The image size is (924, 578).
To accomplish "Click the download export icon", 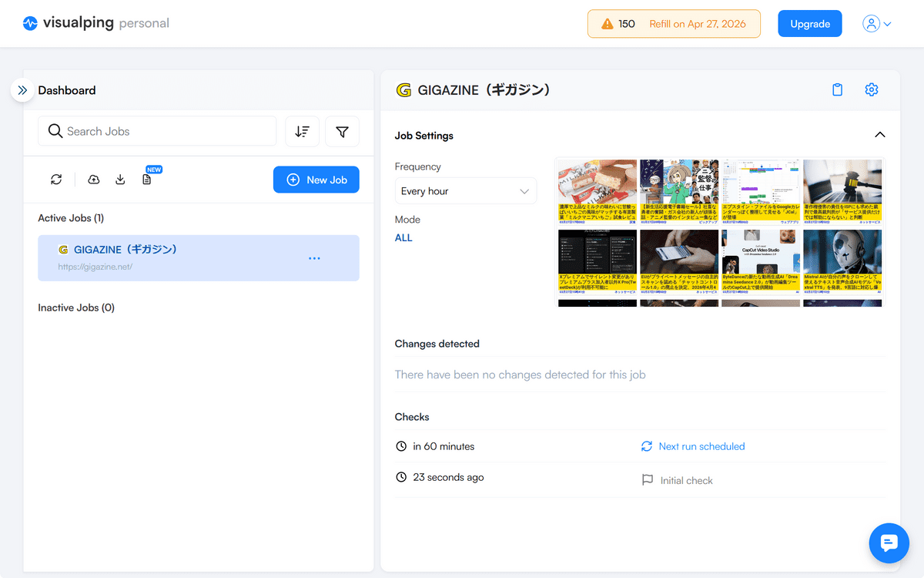I will [120, 180].
